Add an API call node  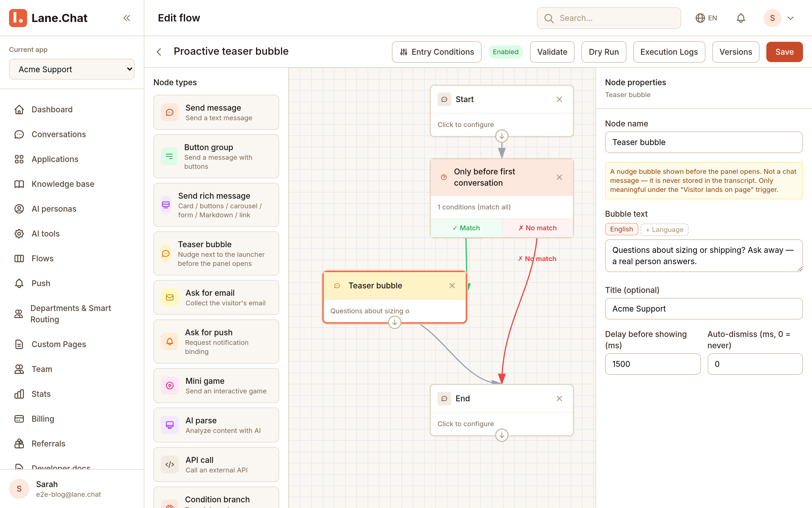click(216, 465)
